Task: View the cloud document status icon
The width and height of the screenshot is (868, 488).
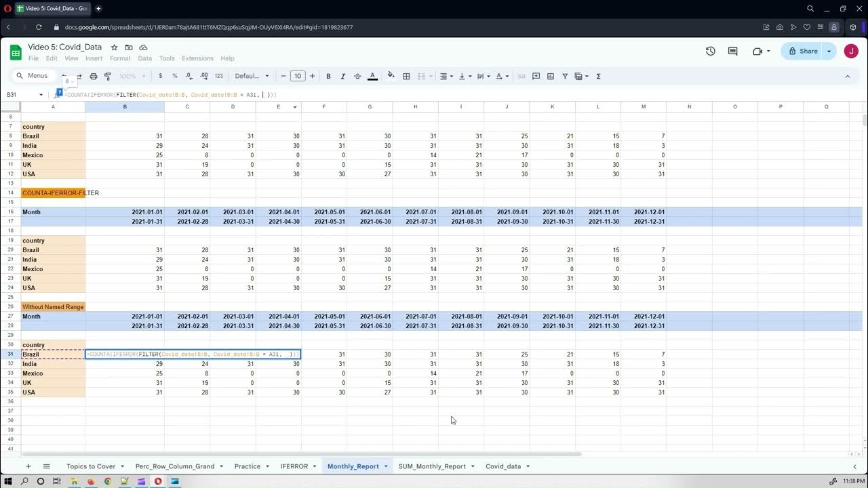Action: [143, 47]
